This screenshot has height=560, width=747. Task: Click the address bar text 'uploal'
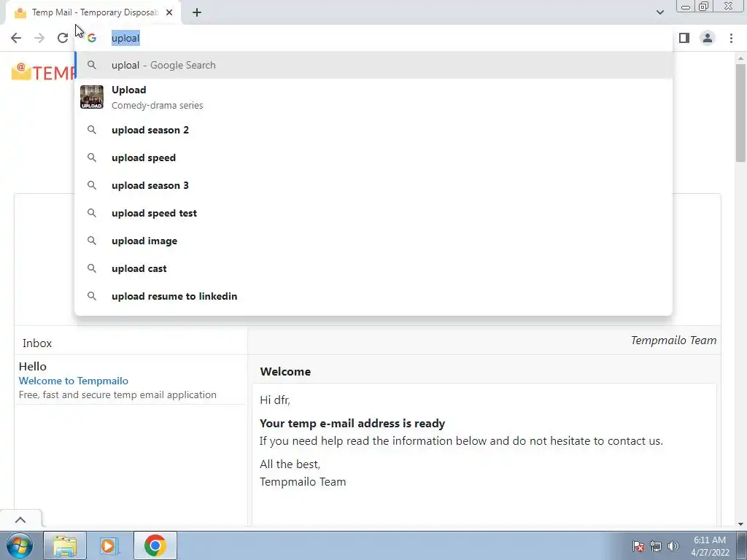tap(125, 38)
